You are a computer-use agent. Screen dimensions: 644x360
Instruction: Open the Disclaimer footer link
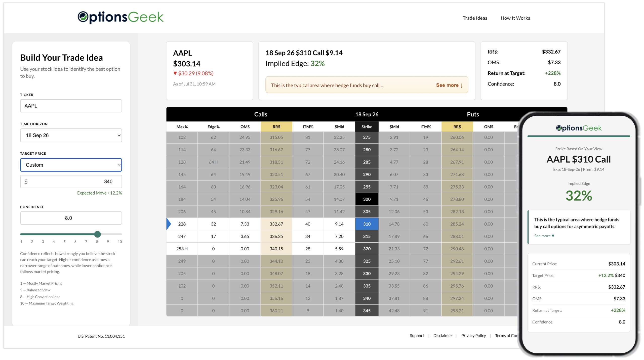click(x=442, y=336)
